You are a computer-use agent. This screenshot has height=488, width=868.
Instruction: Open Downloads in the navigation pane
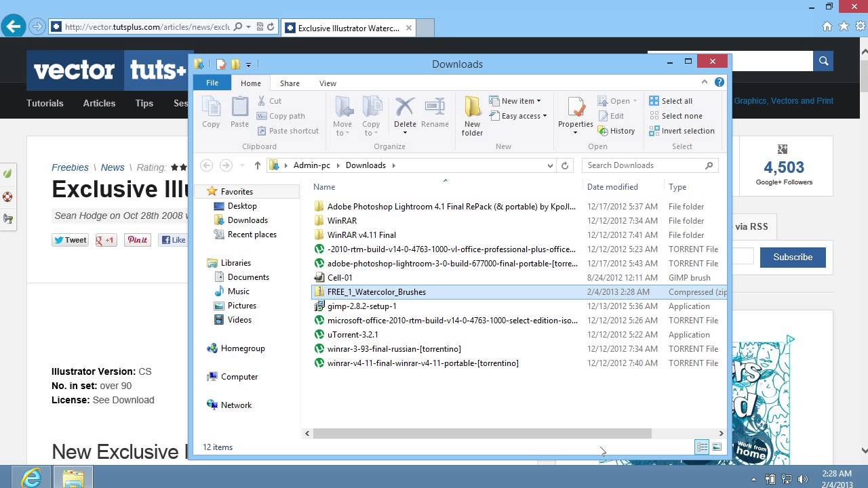241,220
